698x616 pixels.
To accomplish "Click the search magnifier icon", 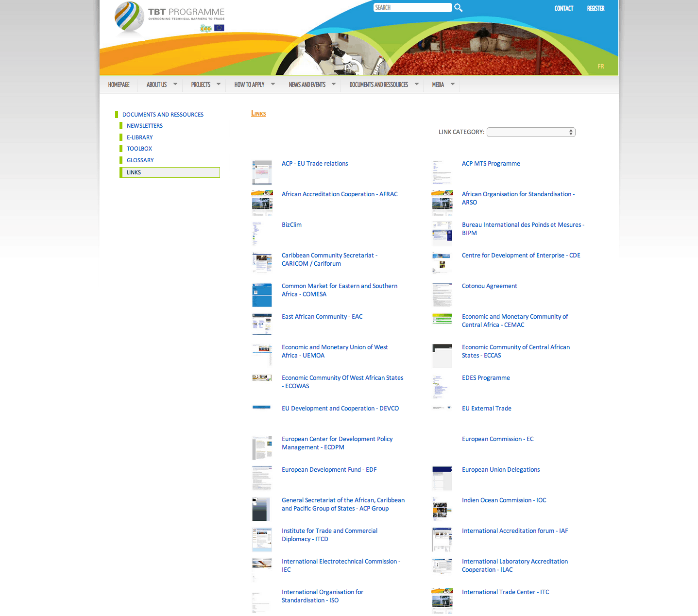I will click(458, 8).
